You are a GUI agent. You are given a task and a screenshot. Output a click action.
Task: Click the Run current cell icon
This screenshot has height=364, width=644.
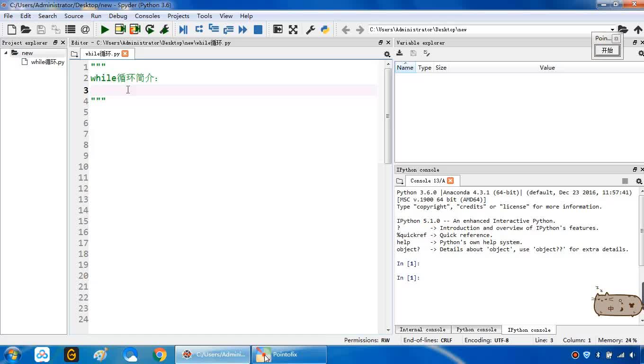(x=120, y=30)
